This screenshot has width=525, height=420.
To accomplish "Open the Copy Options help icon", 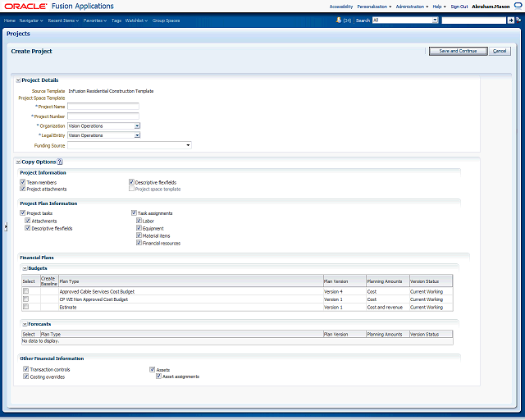I will click(60, 162).
